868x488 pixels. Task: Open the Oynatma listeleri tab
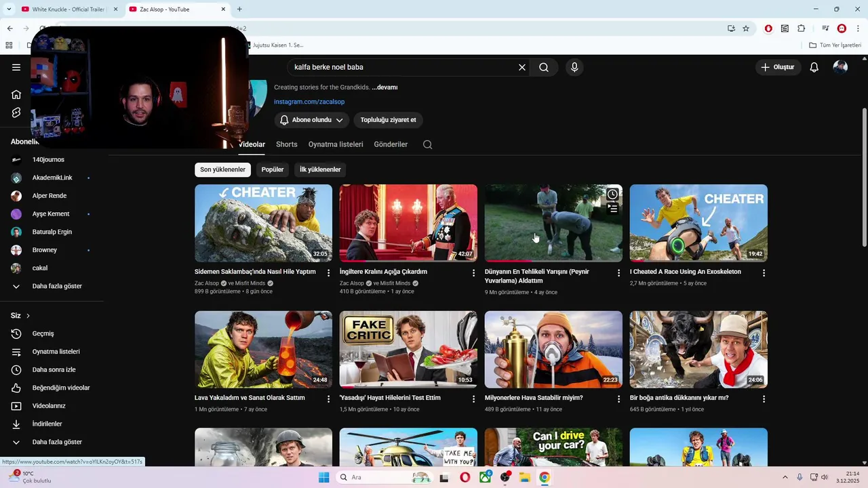click(x=336, y=144)
